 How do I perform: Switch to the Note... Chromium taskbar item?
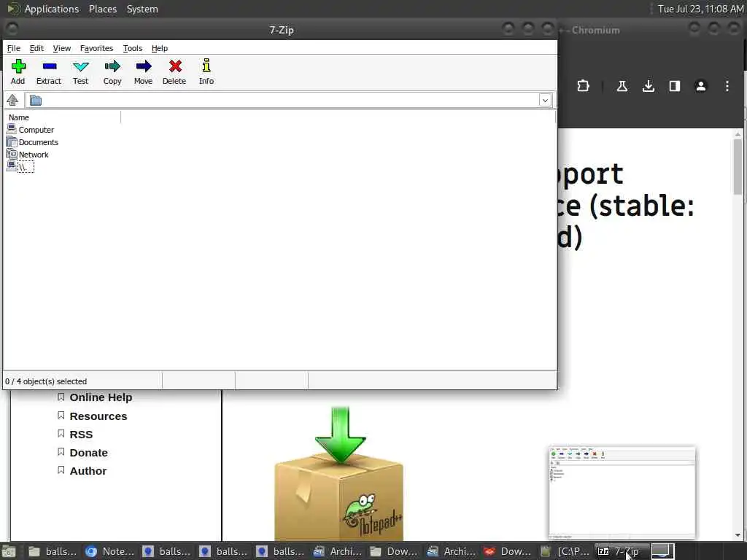pos(111,551)
